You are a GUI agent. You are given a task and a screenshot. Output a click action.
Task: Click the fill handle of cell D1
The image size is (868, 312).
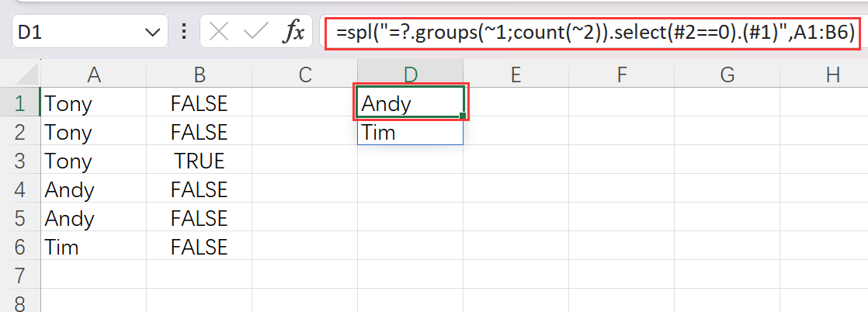point(464,117)
